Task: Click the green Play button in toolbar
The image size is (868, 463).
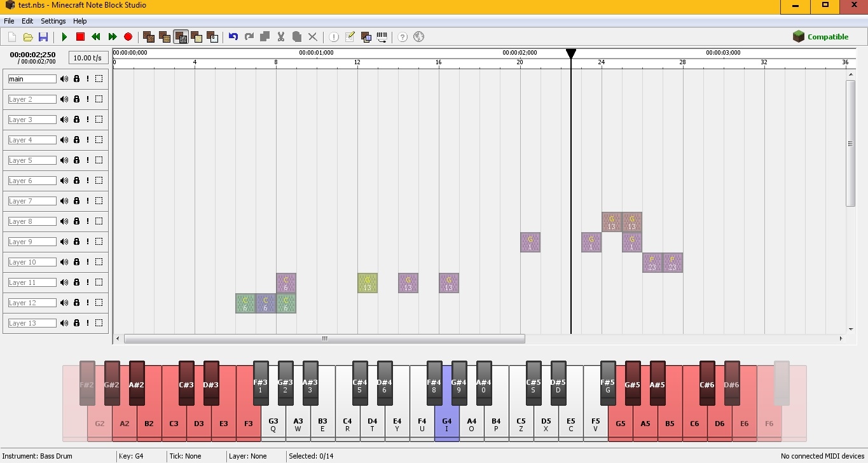Action: pos(64,37)
